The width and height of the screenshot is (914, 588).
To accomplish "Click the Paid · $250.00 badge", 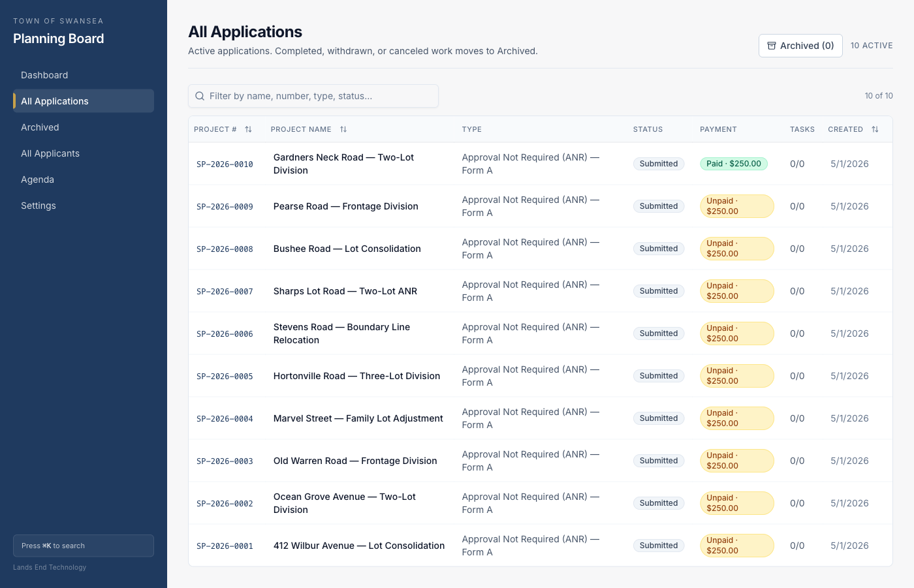I will click(734, 164).
